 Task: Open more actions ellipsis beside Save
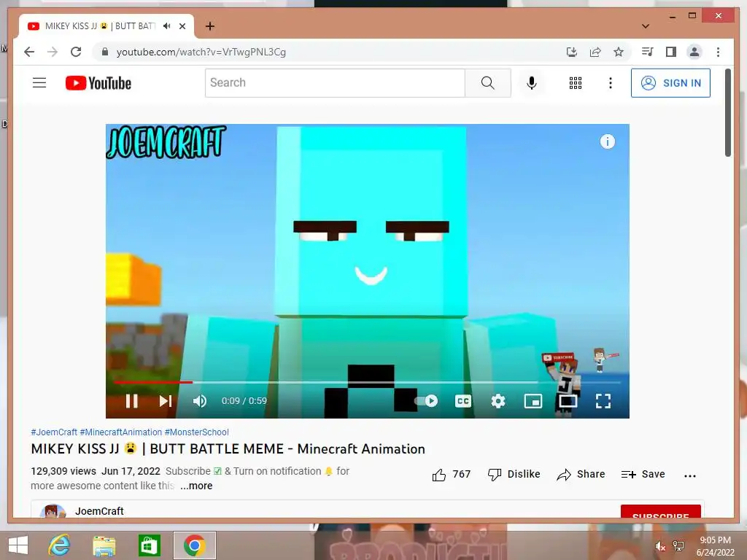(x=690, y=475)
